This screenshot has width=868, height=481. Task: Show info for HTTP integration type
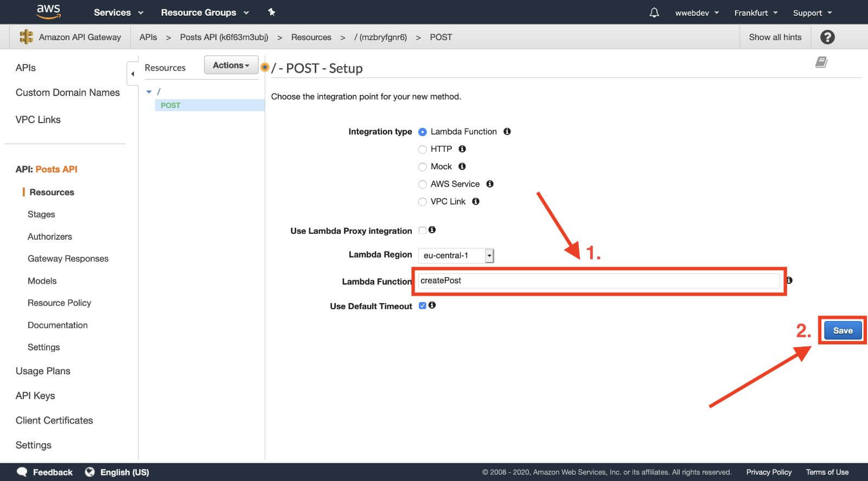[462, 149]
